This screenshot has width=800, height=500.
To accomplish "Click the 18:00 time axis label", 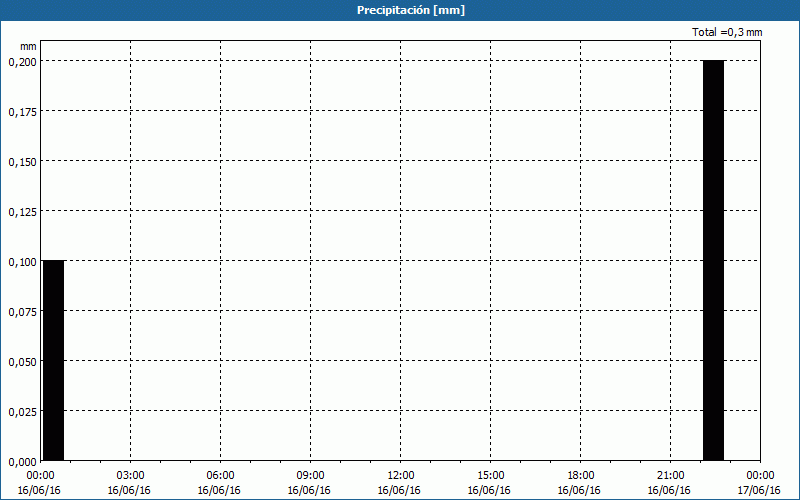I will click(581, 476).
